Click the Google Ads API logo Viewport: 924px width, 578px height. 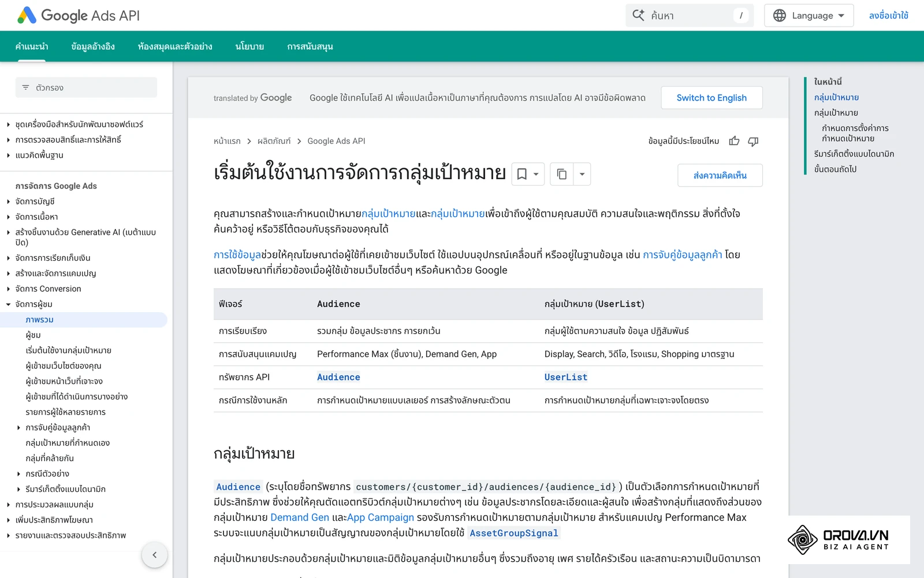79,16
